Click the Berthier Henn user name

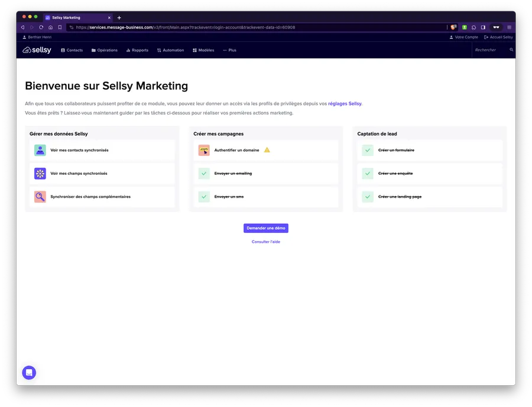point(37,37)
